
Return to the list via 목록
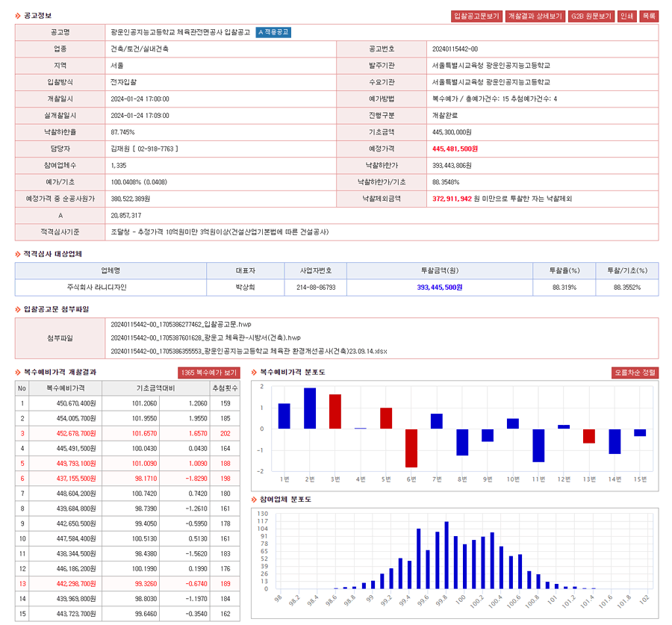(x=649, y=16)
